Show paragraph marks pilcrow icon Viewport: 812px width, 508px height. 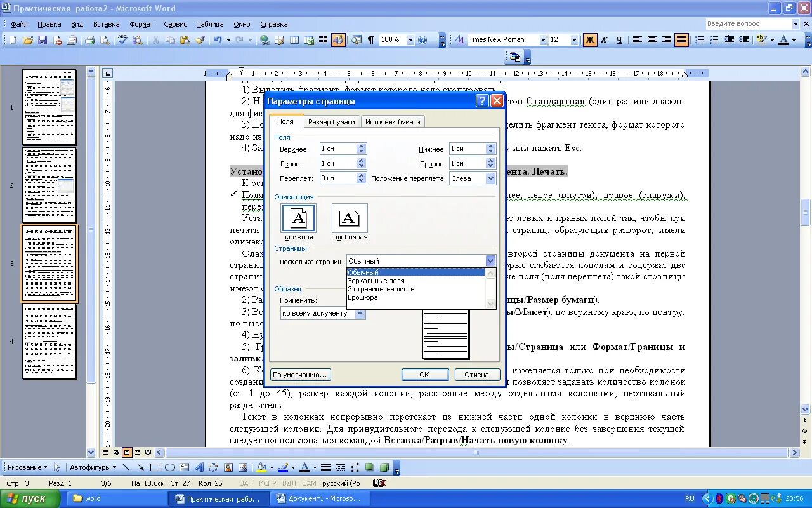[371, 40]
